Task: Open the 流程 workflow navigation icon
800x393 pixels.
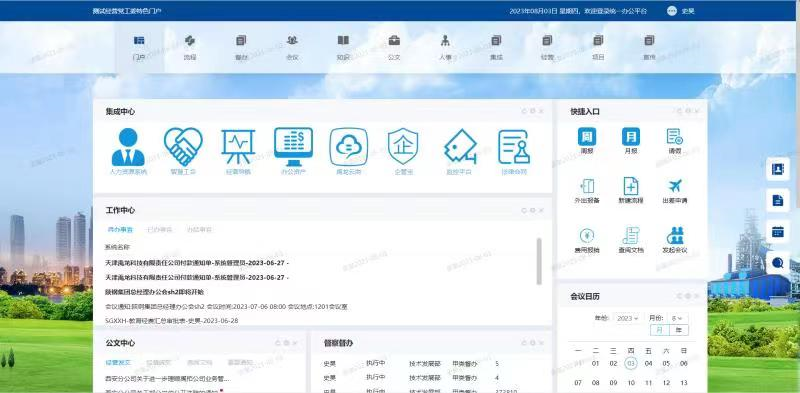Action: pyautogui.click(x=190, y=40)
